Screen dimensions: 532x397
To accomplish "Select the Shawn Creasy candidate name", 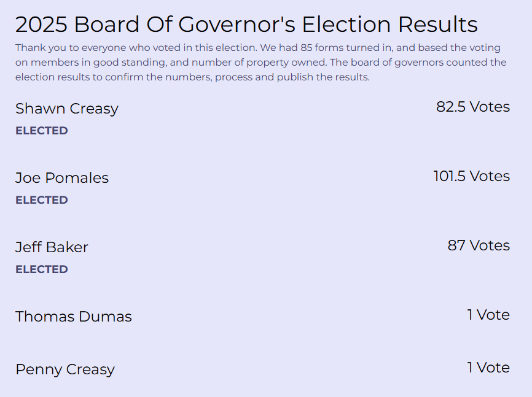I will click(66, 109).
